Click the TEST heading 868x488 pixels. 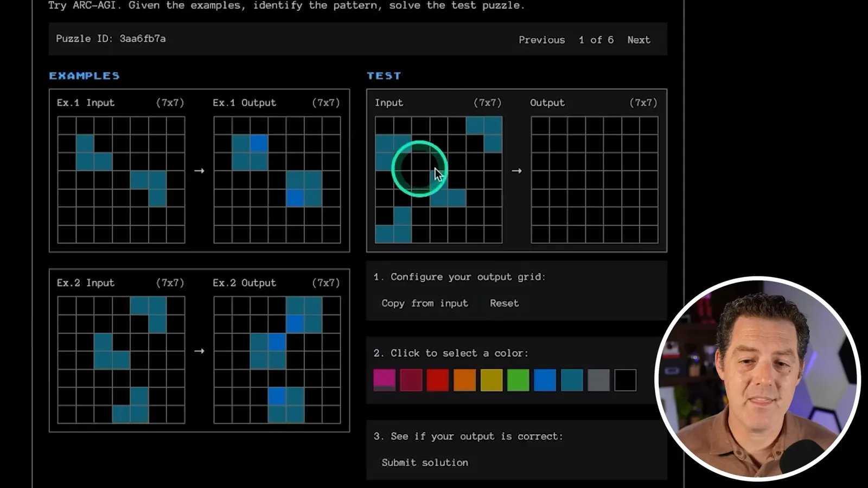384,75
